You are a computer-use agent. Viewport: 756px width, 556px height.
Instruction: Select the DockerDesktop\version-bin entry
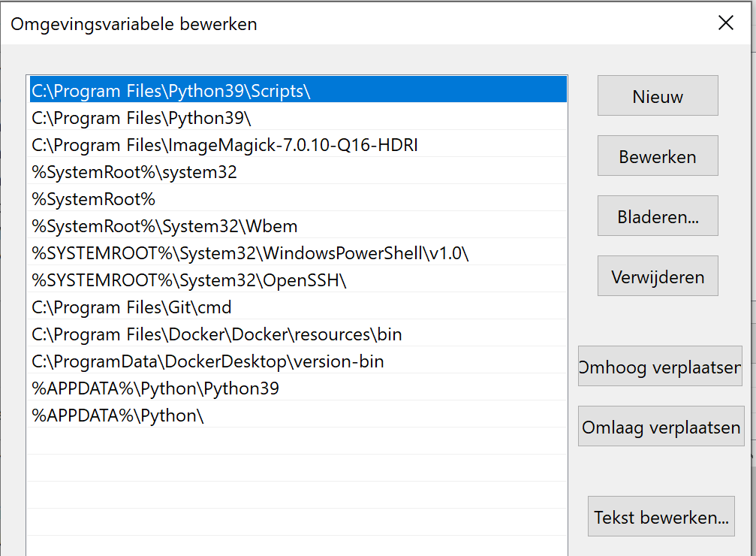click(x=208, y=361)
